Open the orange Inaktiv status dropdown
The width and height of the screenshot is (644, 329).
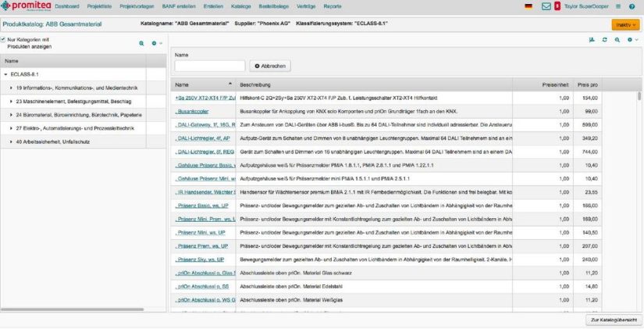[x=625, y=25]
